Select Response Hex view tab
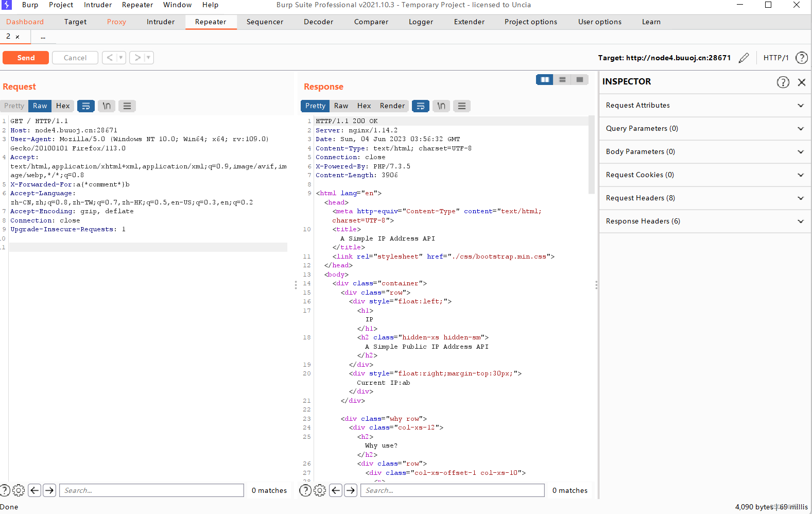The width and height of the screenshot is (812, 514). pos(364,106)
